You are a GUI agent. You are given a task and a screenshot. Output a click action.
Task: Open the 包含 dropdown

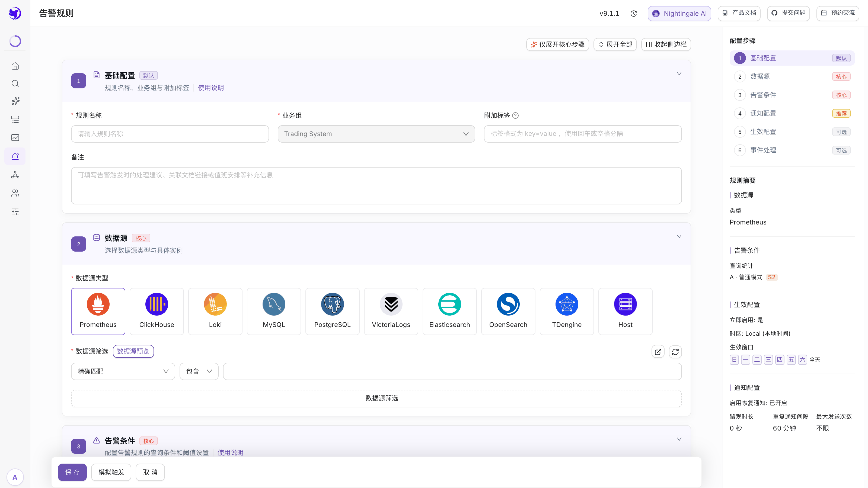(x=199, y=371)
